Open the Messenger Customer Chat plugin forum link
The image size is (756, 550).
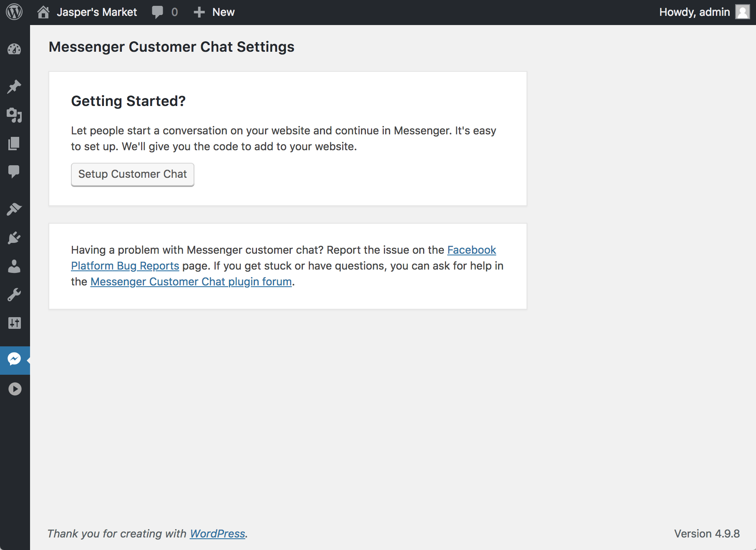[x=191, y=282]
